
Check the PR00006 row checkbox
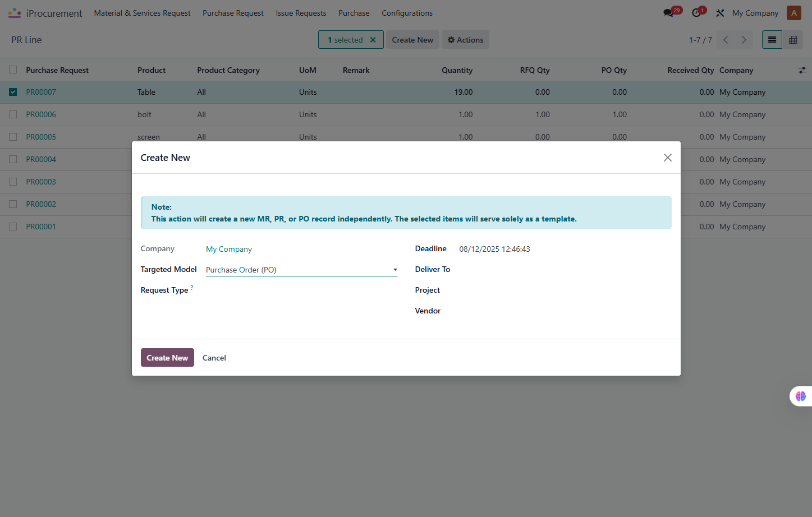click(x=13, y=114)
